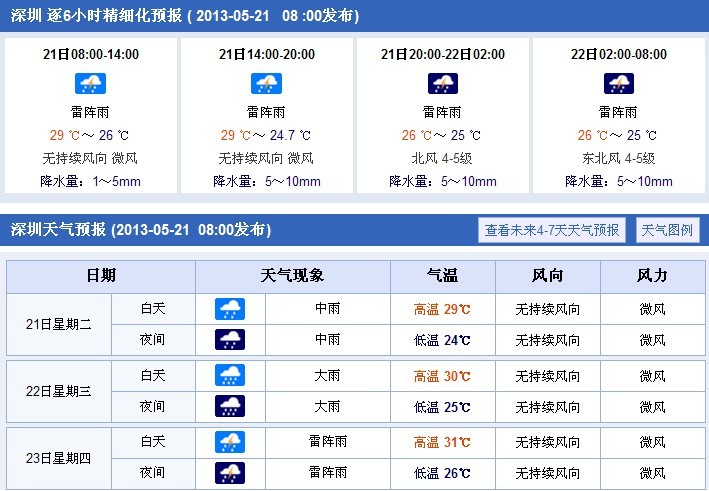Select the 气温 column header

(443, 276)
